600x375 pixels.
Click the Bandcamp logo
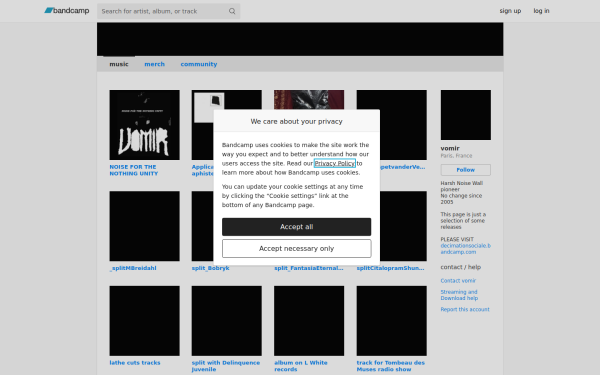(67, 11)
